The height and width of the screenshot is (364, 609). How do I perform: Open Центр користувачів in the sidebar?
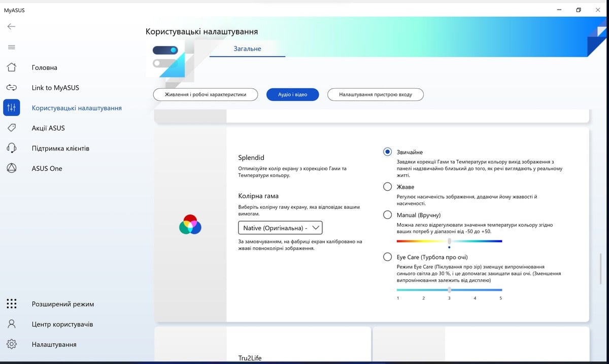pyautogui.click(x=62, y=324)
